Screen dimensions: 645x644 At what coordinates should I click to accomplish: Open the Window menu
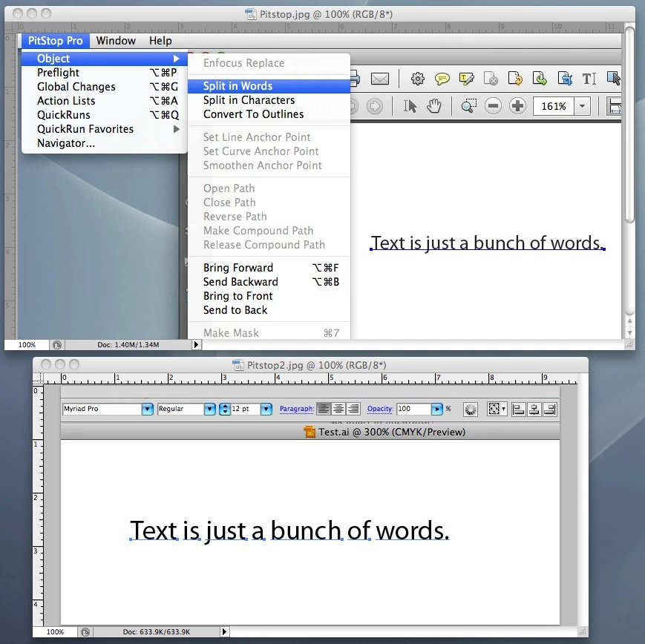click(116, 41)
